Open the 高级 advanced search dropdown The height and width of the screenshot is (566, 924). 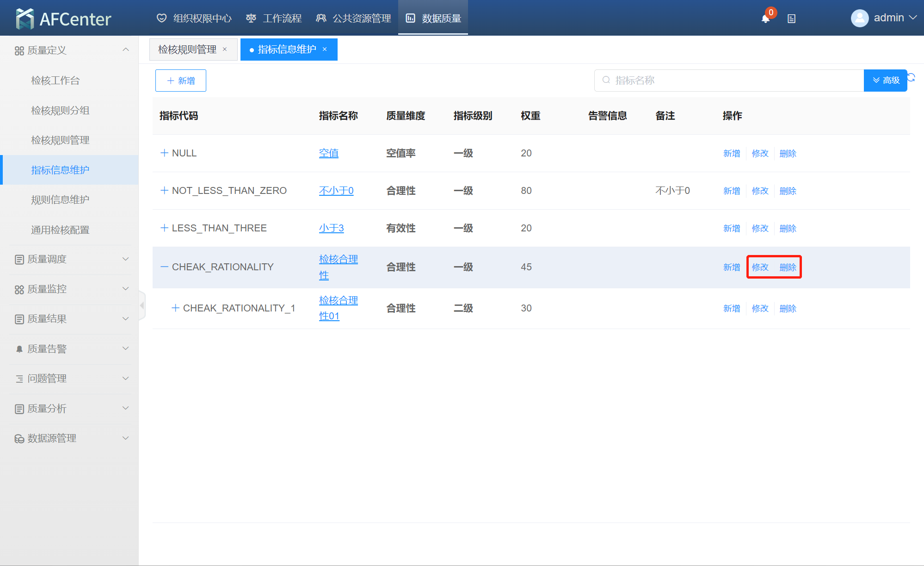(x=885, y=81)
